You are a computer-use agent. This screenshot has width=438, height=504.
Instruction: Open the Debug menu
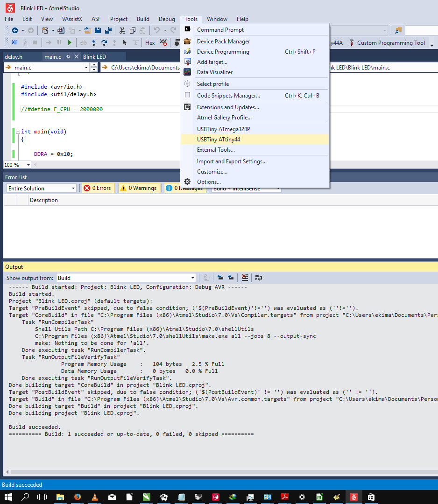point(167,19)
